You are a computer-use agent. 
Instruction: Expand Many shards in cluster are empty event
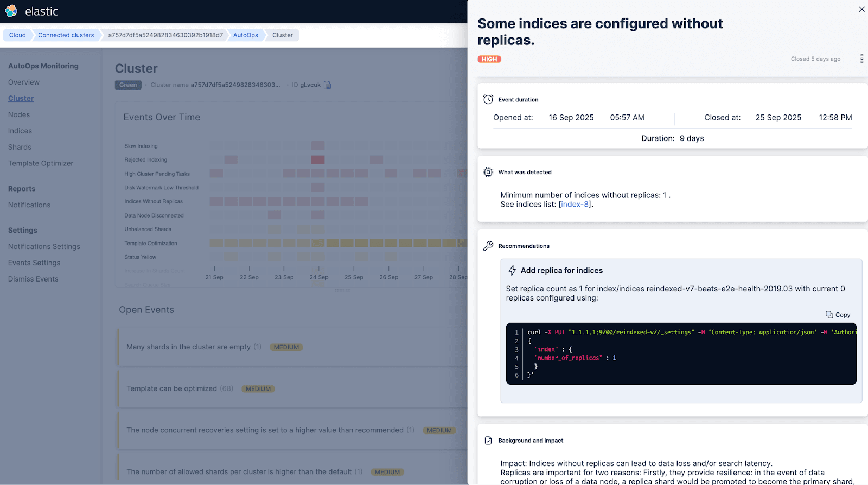[x=188, y=347]
